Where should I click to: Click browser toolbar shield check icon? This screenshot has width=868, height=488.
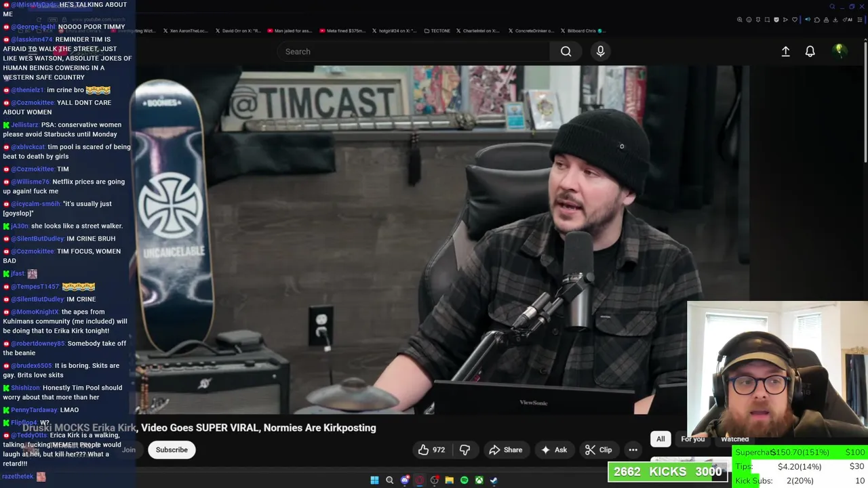tap(776, 20)
